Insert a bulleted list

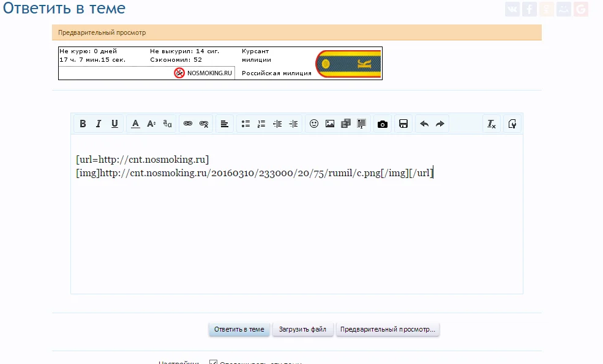coord(245,124)
